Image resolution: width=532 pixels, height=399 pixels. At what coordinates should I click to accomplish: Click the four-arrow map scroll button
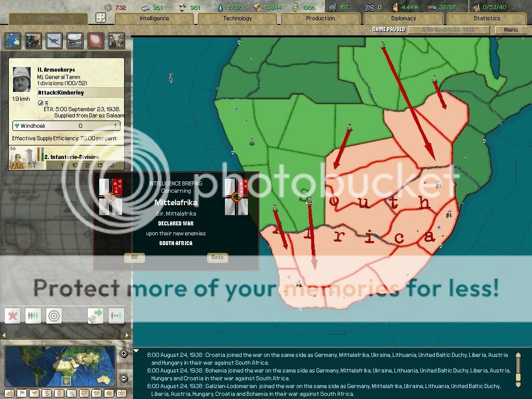tap(100, 18)
